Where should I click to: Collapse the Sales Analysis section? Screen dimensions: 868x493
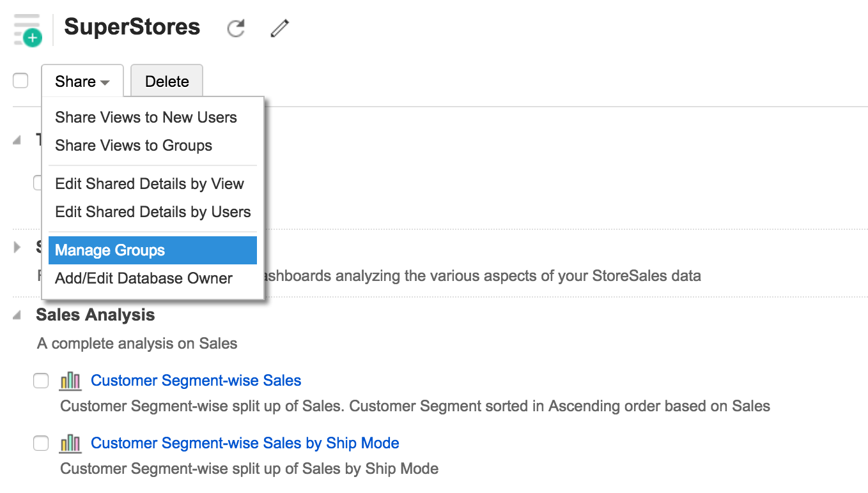coord(17,315)
